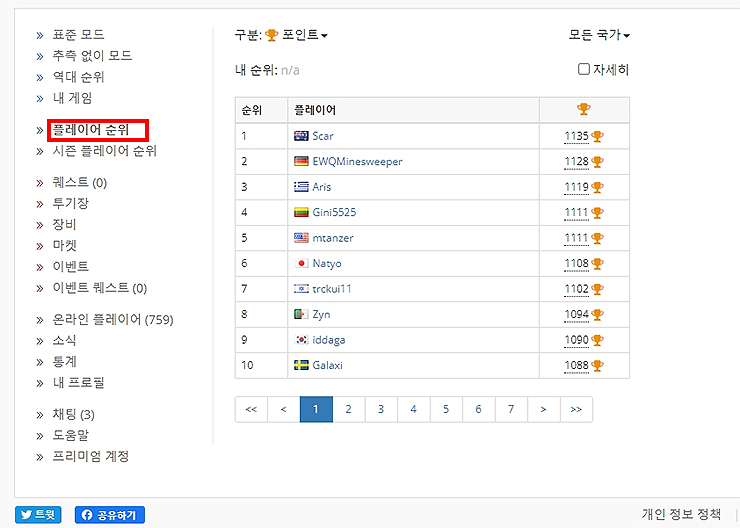Open 표준 모드 in the sidebar
Screen dimensions: 740x528
78,35
